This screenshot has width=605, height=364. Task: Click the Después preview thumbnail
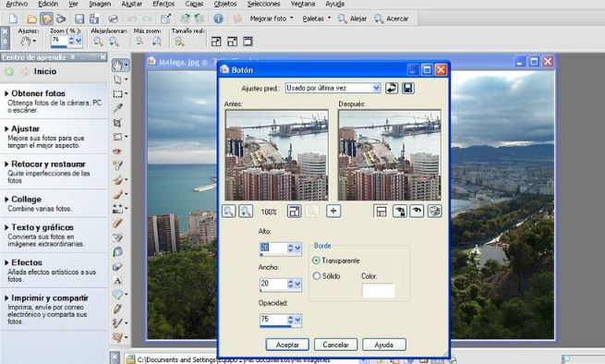[x=389, y=155]
